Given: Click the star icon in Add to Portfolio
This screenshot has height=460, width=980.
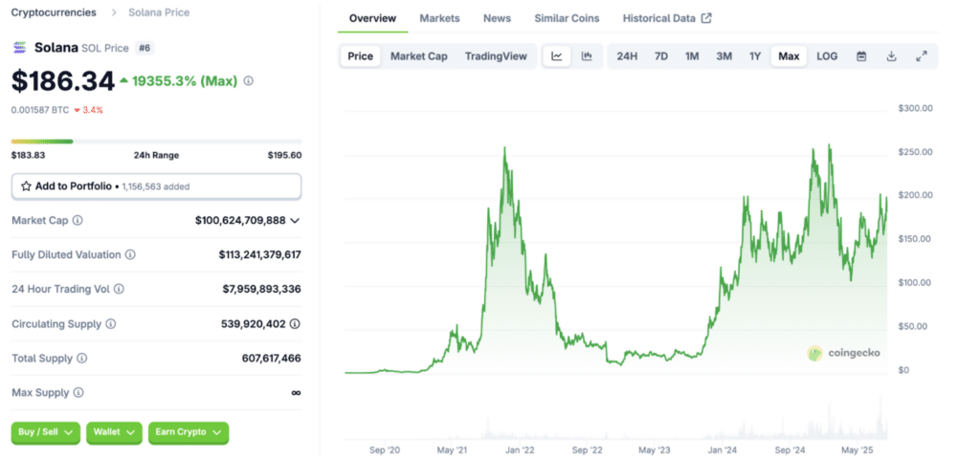Looking at the screenshot, I should point(26,186).
